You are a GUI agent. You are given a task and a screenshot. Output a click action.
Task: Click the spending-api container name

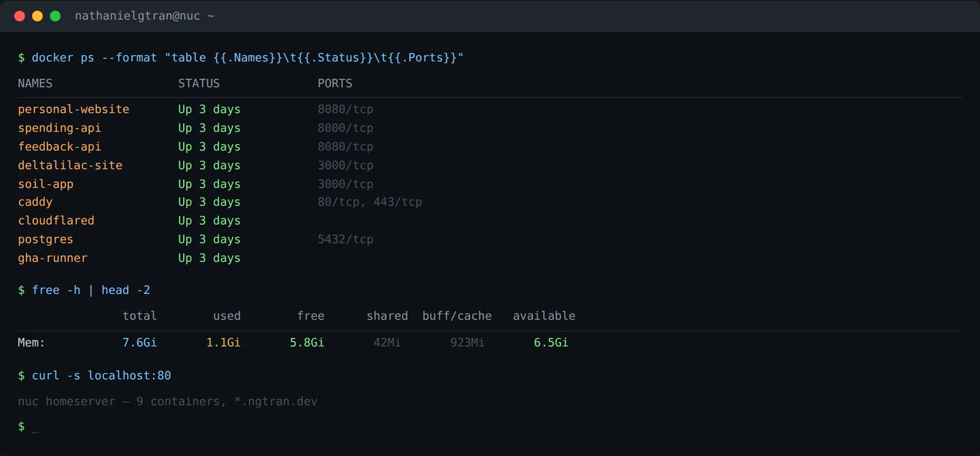coord(59,128)
